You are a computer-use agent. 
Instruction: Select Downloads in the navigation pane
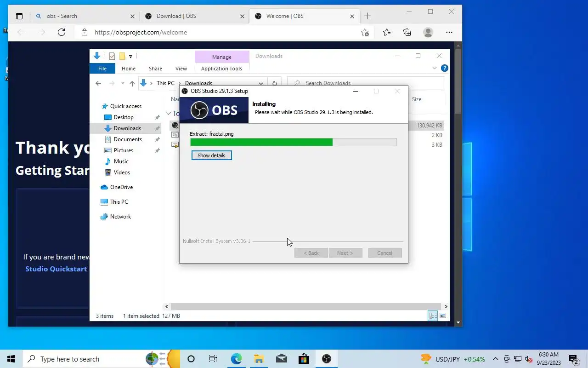[127, 128]
